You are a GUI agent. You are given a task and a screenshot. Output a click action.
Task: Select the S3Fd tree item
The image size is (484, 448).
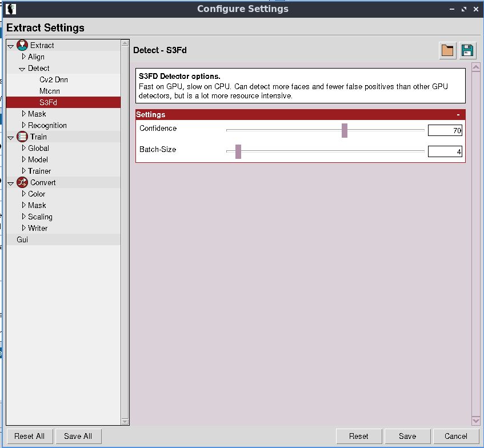point(63,102)
